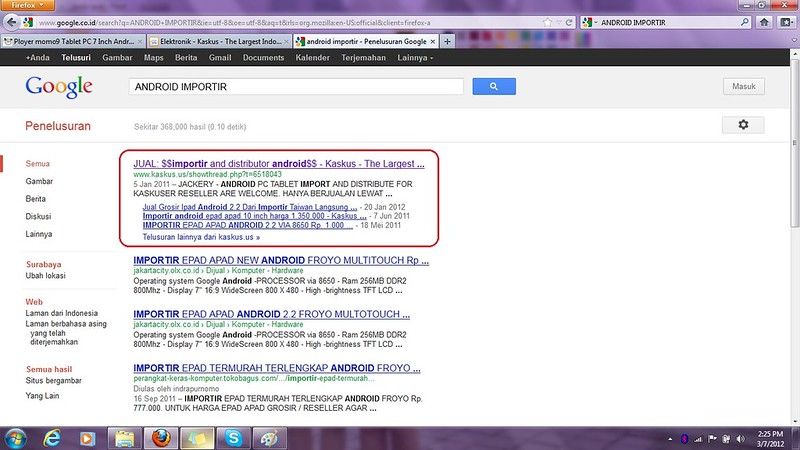Open Paint from the taskbar
This screenshot has height=450, width=800.
[x=270, y=439]
